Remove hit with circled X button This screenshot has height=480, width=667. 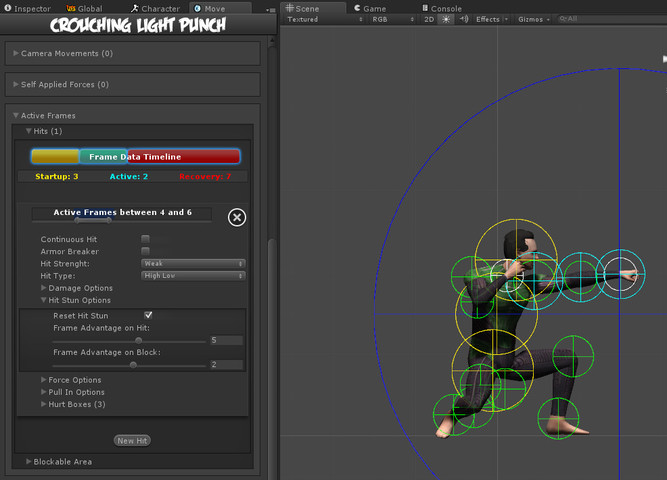(237, 217)
